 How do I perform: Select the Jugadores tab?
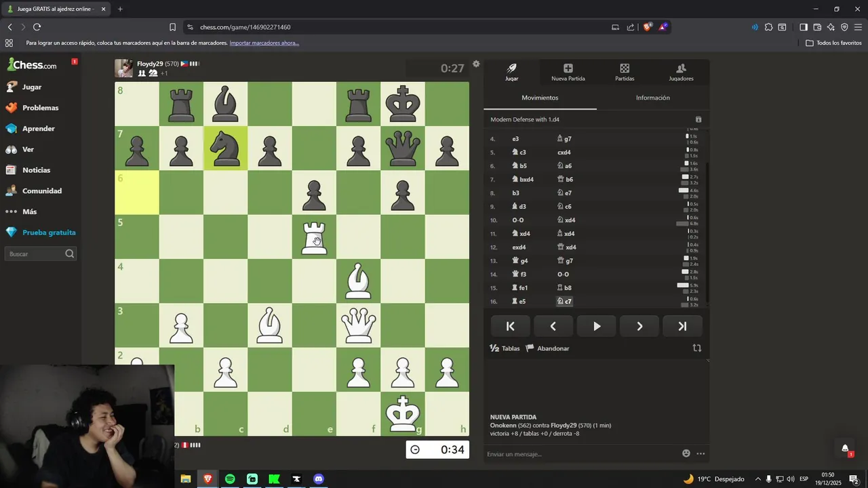click(681, 72)
